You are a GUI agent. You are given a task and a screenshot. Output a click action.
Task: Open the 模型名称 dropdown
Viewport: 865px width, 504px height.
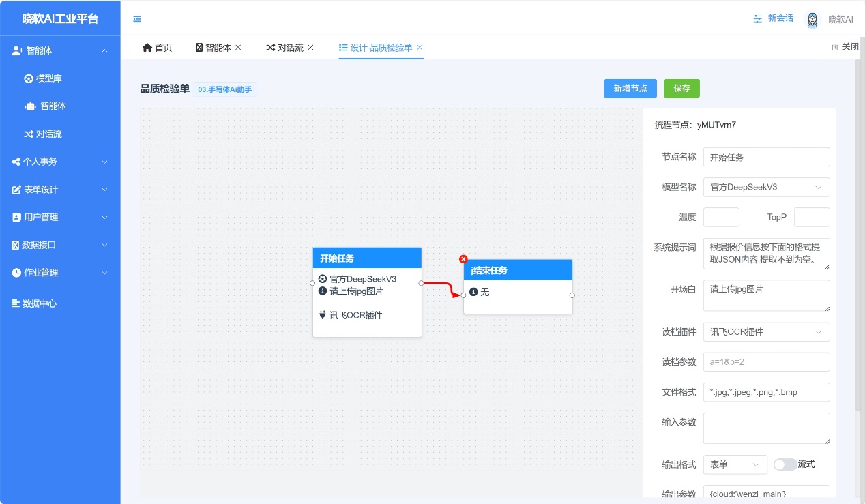click(x=766, y=187)
